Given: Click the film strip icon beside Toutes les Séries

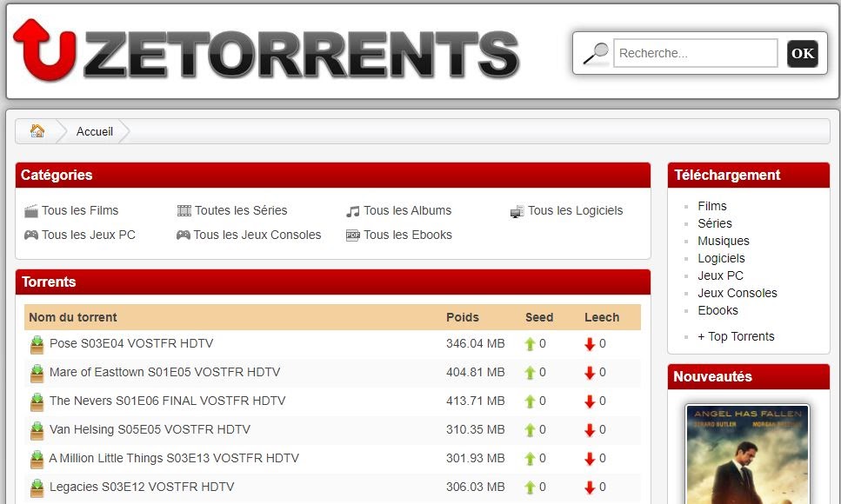Looking at the screenshot, I should coord(184,210).
